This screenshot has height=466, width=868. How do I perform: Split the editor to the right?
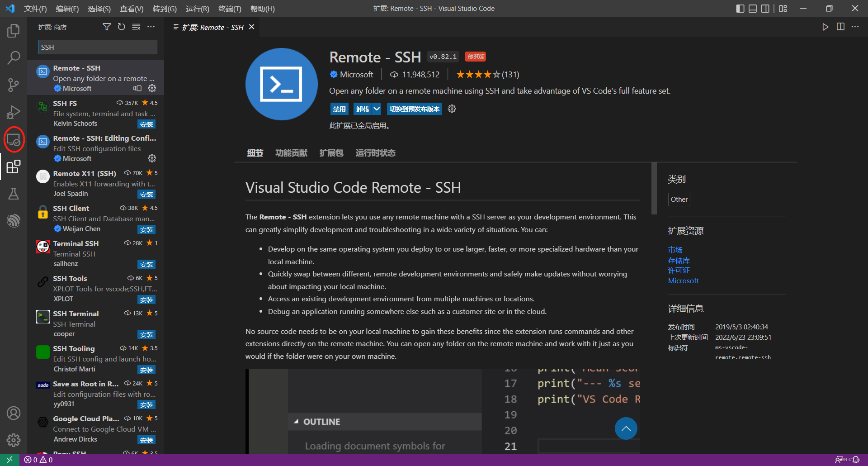tap(840, 27)
